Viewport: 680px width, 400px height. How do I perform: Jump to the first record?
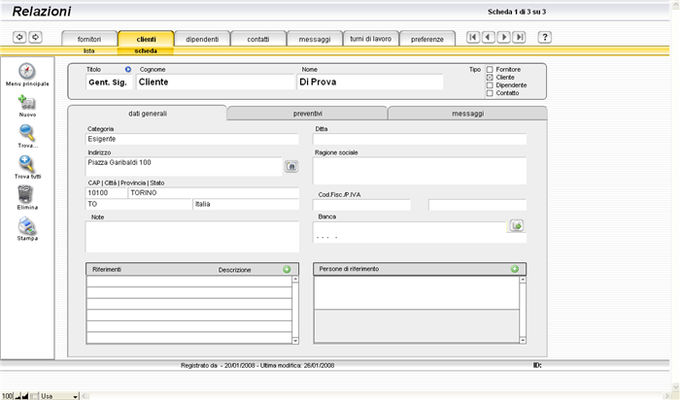pyautogui.click(x=473, y=37)
